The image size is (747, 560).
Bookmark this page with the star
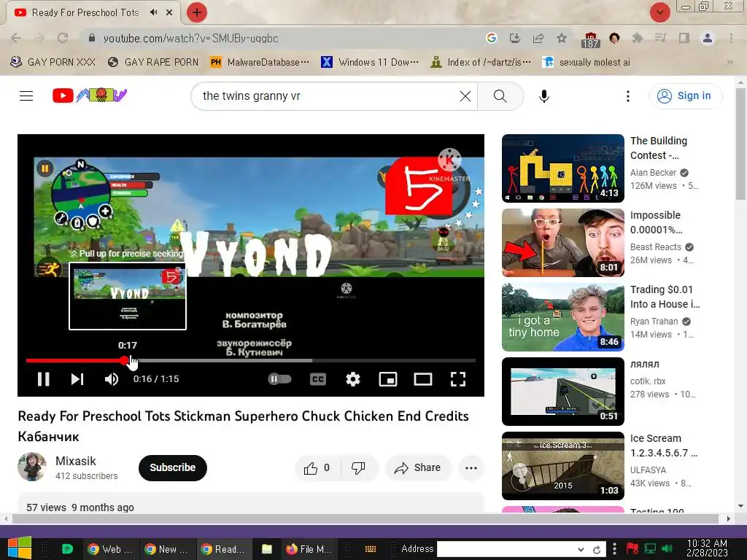tap(562, 38)
